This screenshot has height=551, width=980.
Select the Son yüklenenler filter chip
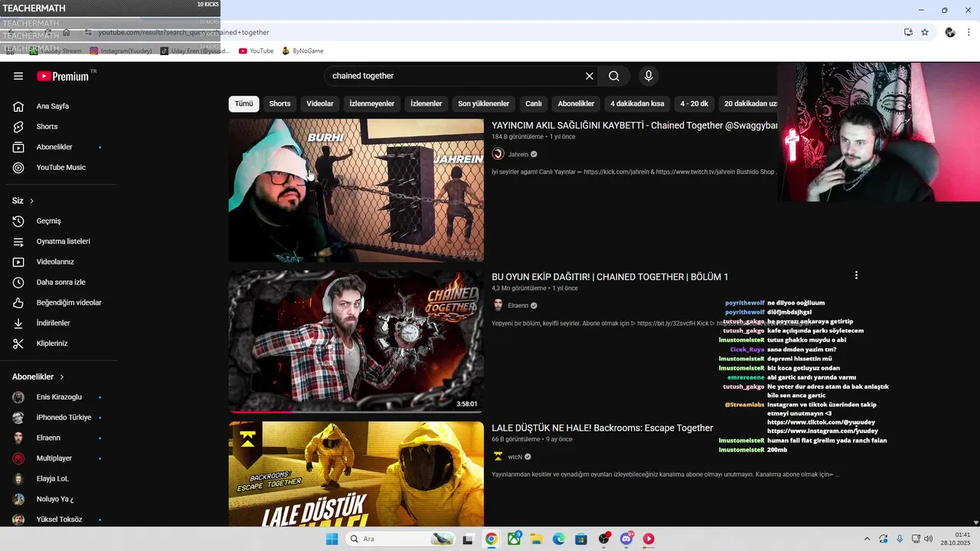[484, 103]
